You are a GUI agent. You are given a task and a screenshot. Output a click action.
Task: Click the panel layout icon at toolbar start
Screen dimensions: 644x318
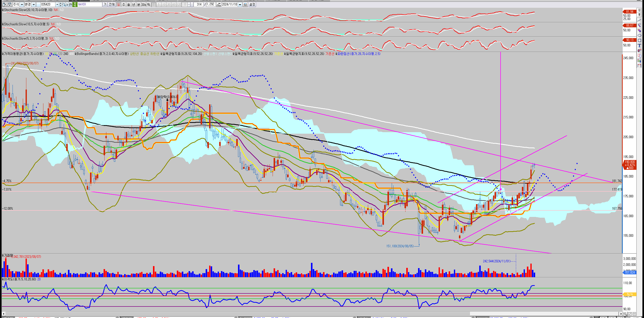4,5
